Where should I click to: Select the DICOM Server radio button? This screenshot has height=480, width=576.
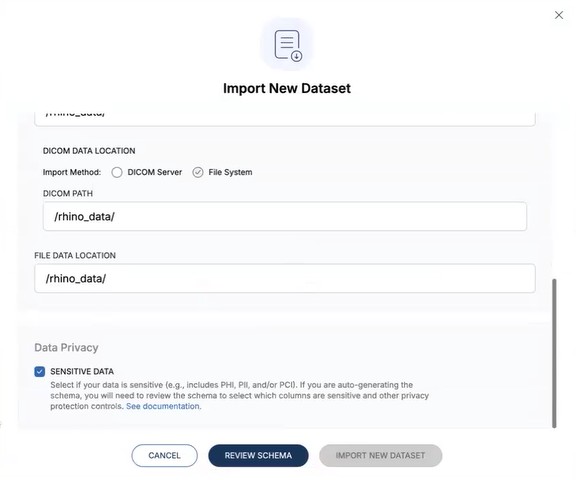point(117,172)
